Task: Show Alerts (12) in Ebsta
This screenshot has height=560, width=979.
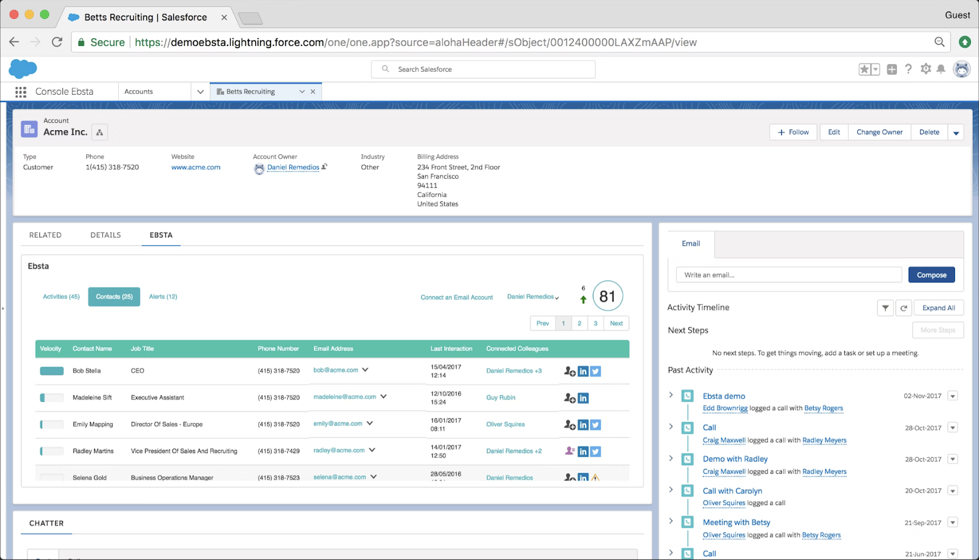Action: 163,297
